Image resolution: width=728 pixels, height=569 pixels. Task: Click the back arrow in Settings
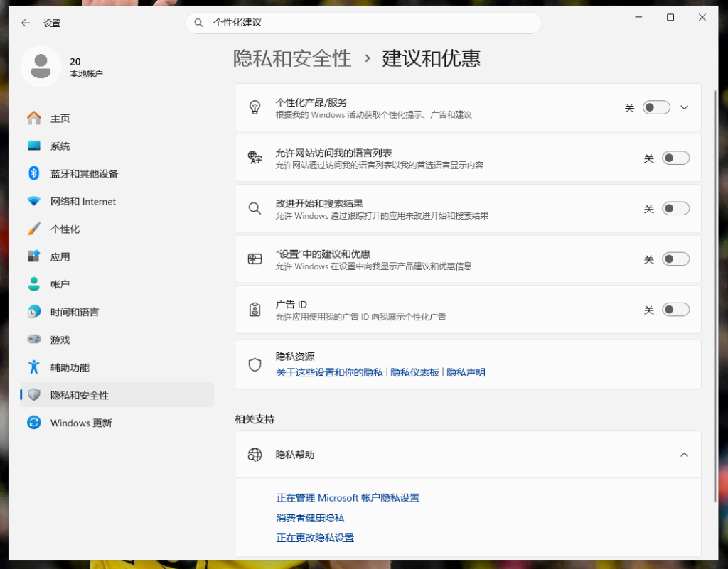pos(26,23)
